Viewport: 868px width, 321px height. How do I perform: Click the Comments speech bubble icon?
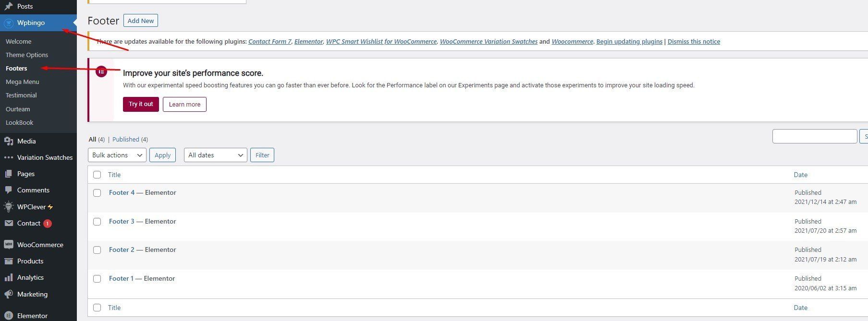point(8,190)
